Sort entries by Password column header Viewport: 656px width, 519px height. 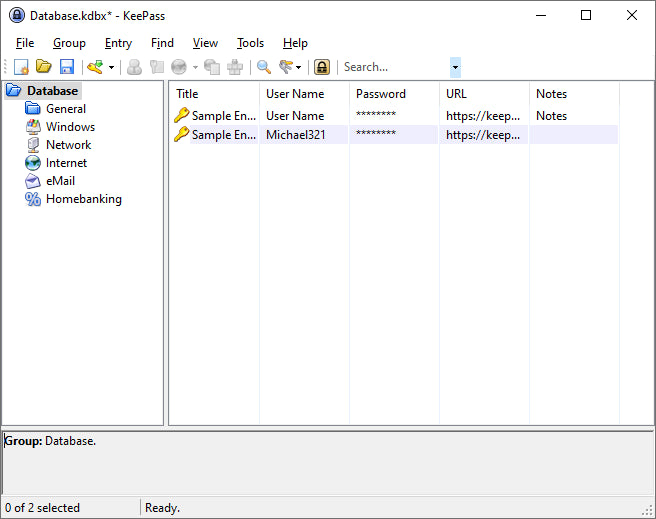395,94
